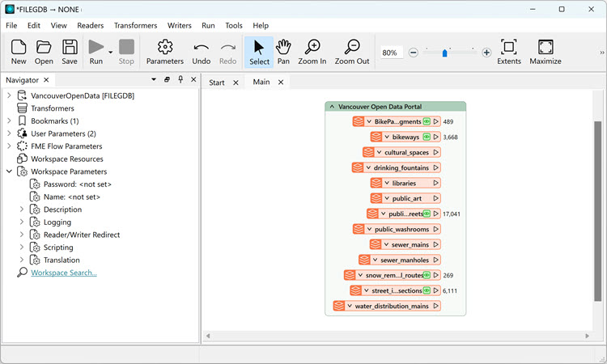
Task: Toggle inspection eye on BikePa...gments
Action: tap(427, 121)
